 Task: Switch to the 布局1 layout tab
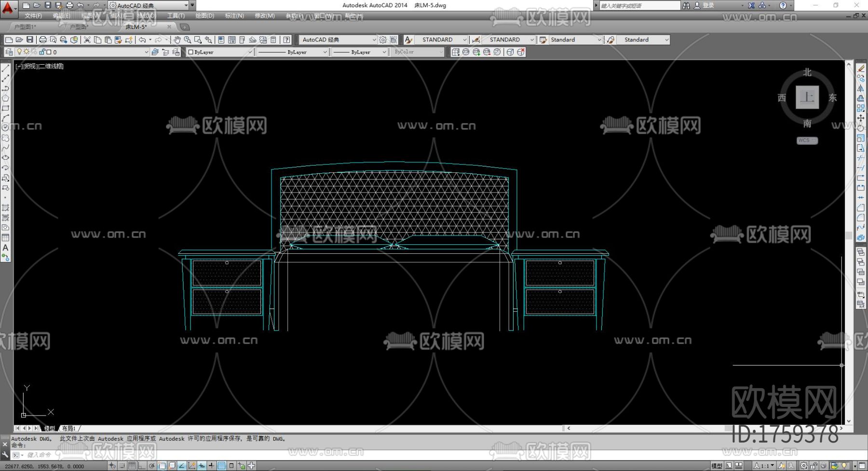point(69,429)
